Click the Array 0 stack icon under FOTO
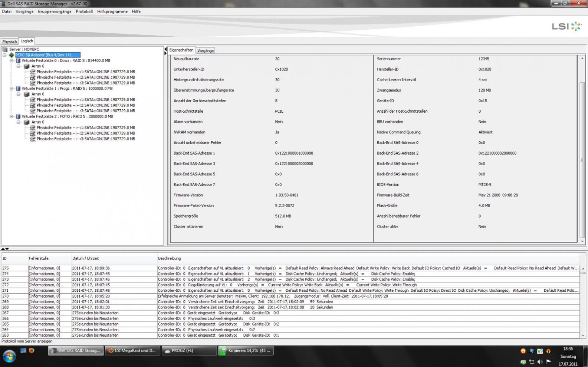 click(x=27, y=122)
